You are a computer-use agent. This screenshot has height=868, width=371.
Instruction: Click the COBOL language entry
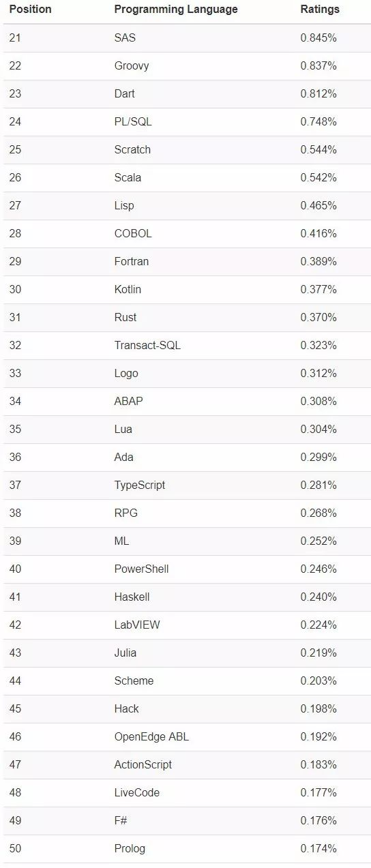[x=133, y=233]
